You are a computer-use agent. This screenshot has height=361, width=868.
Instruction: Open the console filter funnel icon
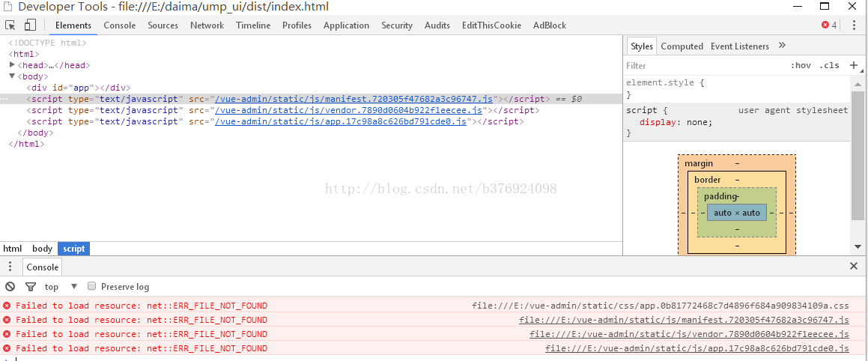coord(31,286)
